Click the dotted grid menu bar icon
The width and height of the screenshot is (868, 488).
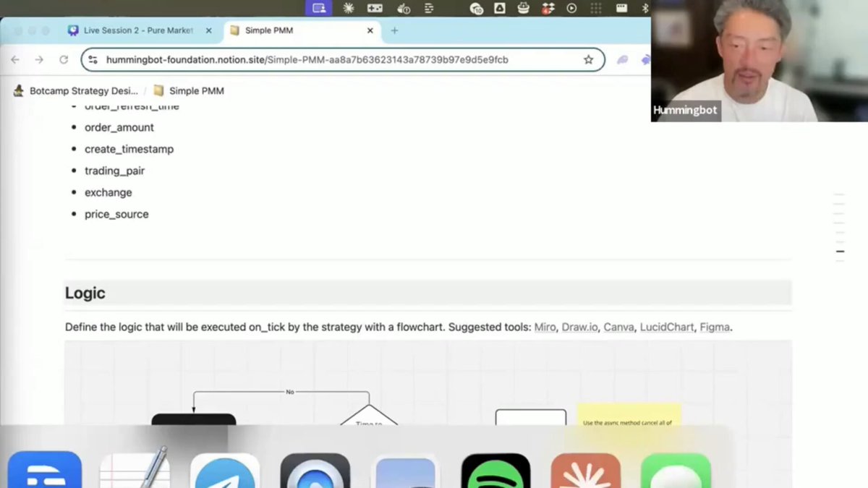(596, 8)
